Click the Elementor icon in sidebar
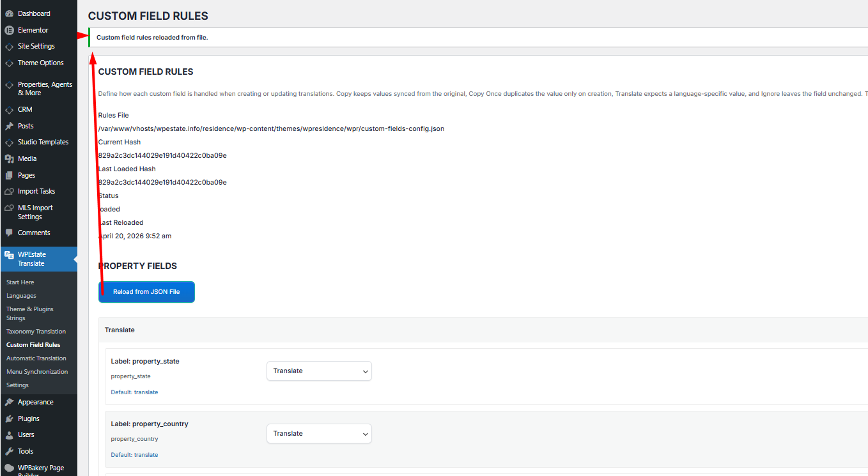The image size is (868, 476). point(9,30)
